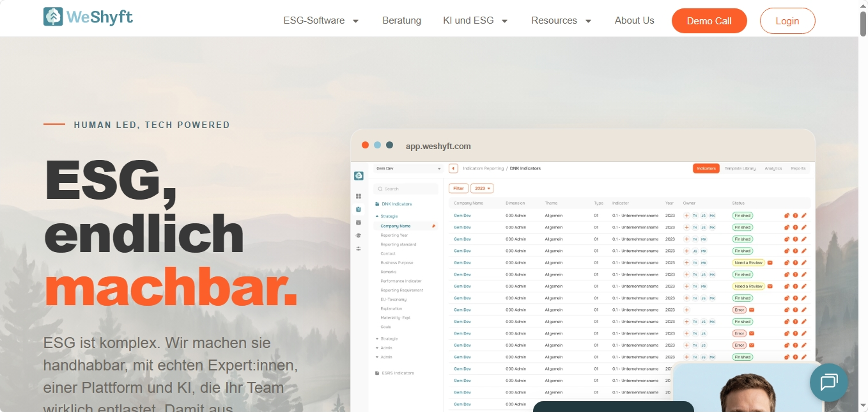Open the Beratung page
The image size is (868, 412).
[x=401, y=20]
